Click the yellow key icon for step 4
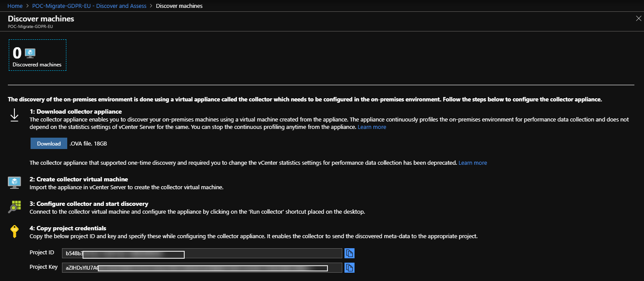Screen dimensions: 644x281 point(14,231)
